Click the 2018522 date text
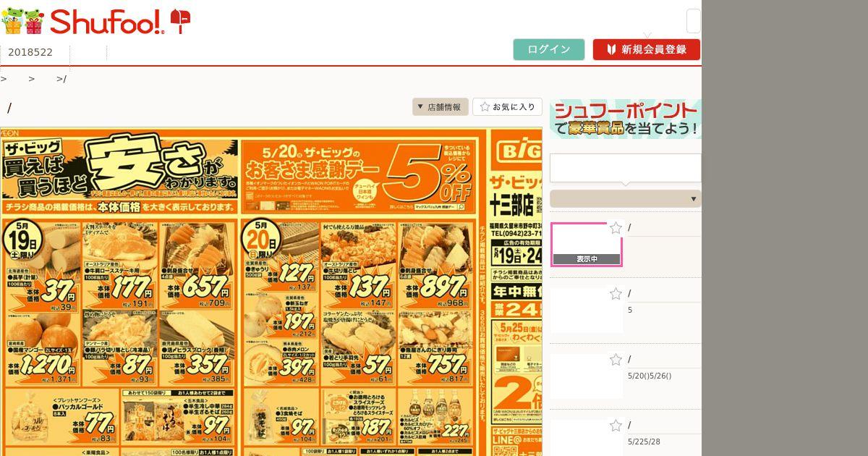Image resolution: width=868 pixels, height=456 pixels. 30,52
